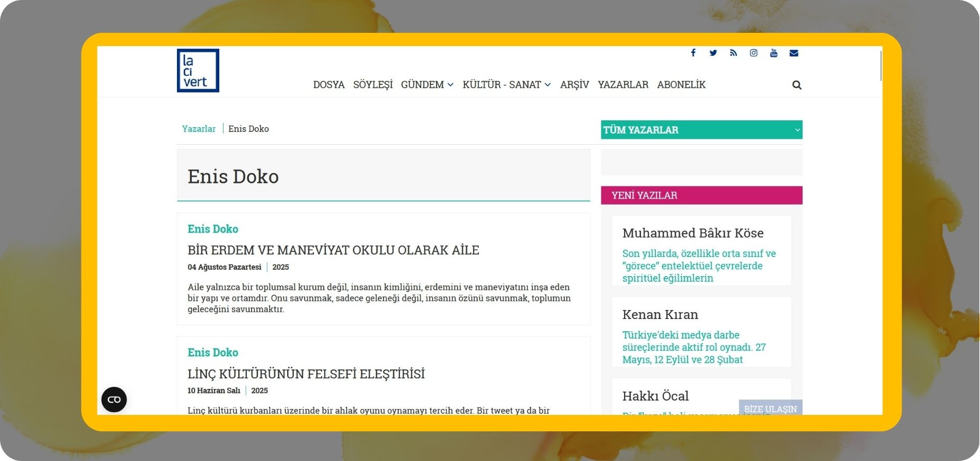980x461 pixels.
Task: Open Kenan Kıran sidebar entry
Action: click(x=660, y=315)
